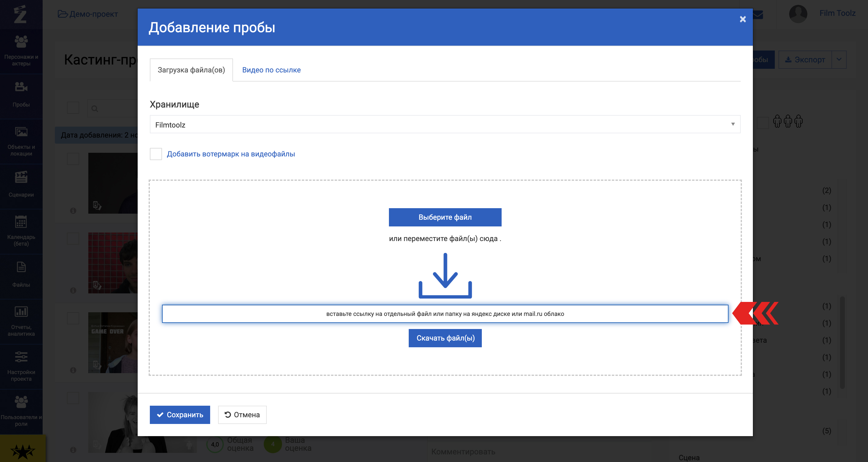Open Персонажи и актеры in sidebar

pyautogui.click(x=21, y=51)
